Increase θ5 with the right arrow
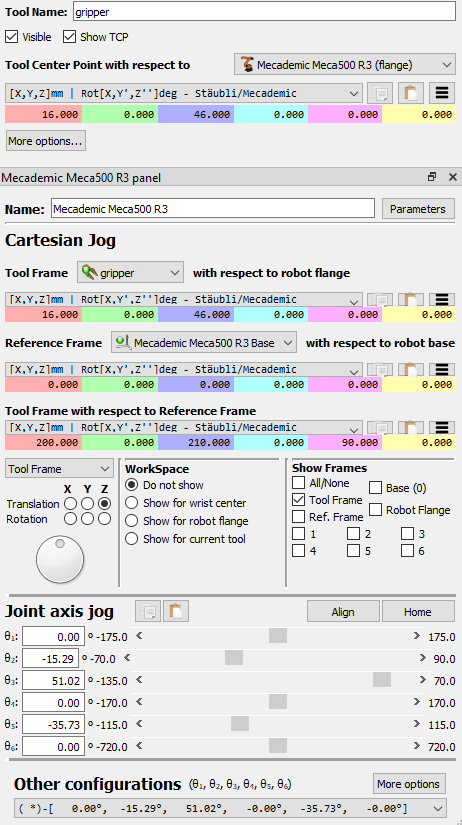Viewport: 462px width, 825px height. pyautogui.click(x=417, y=724)
